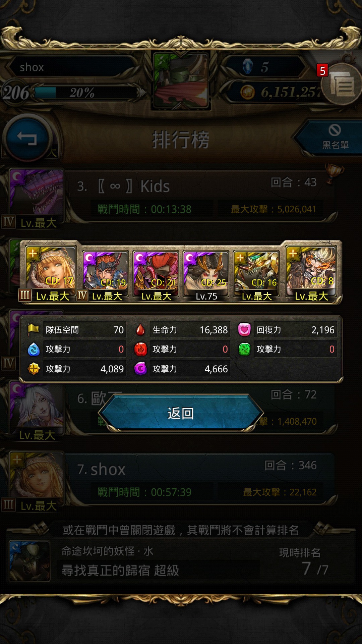Tap the diamond count showing 5

click(x=265, y=67)
